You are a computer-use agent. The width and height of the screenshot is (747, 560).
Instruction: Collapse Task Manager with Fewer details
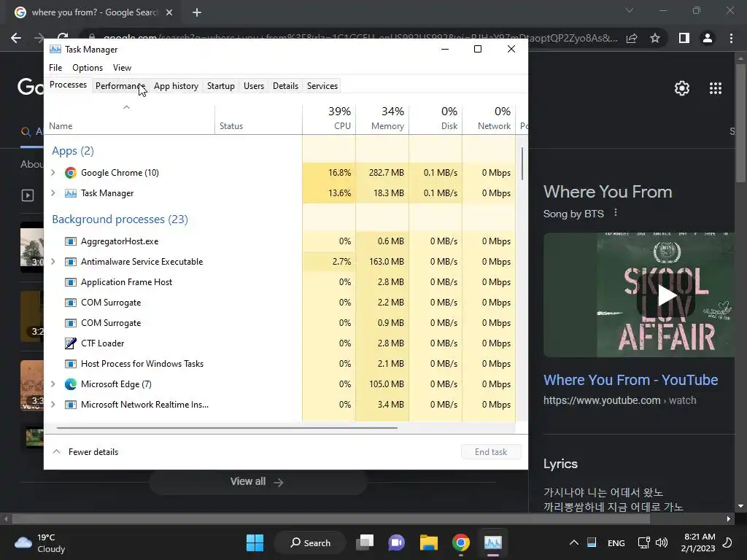pyautogui.click(x=85, y=452)
